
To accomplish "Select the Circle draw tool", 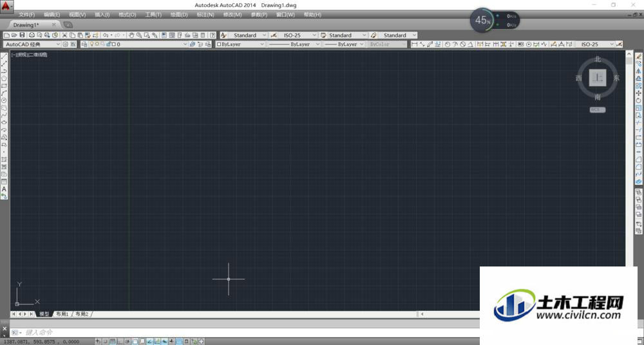I will point(4,100).
